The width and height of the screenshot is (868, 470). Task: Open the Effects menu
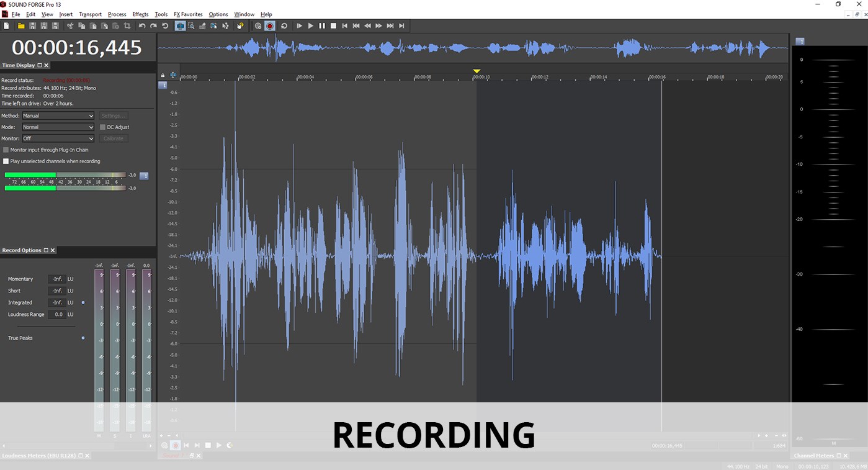140,14
